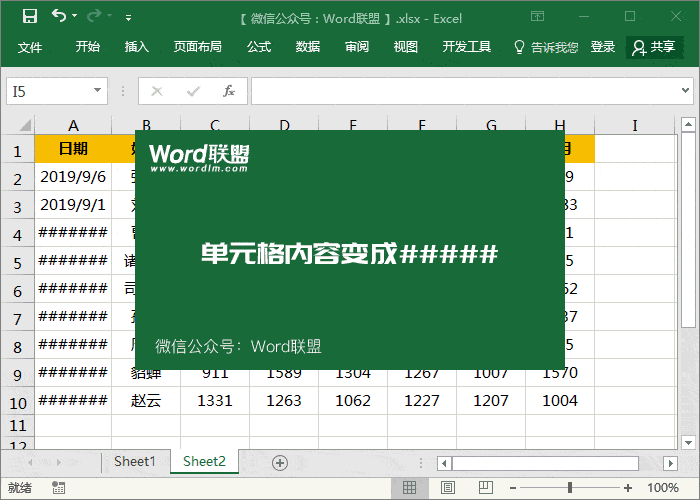Click the Select All corner triangle

[x=25, y=125]
